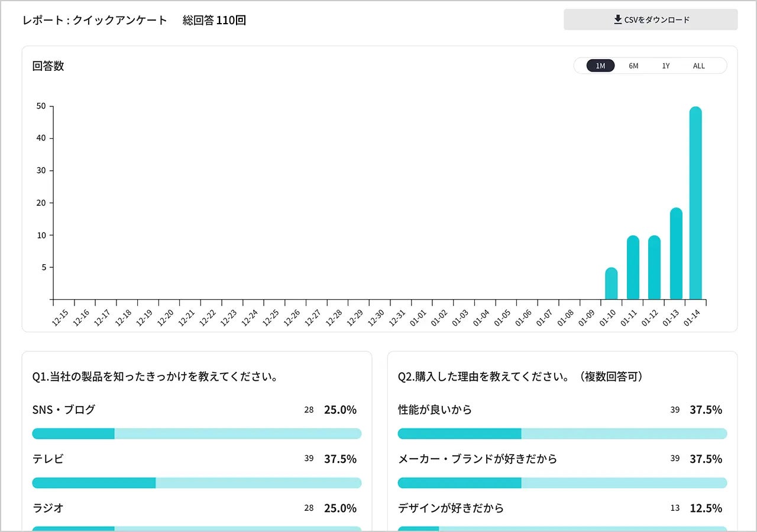
Task: Click the 01-14 bar in chart
Action: [x=695, y=203]
